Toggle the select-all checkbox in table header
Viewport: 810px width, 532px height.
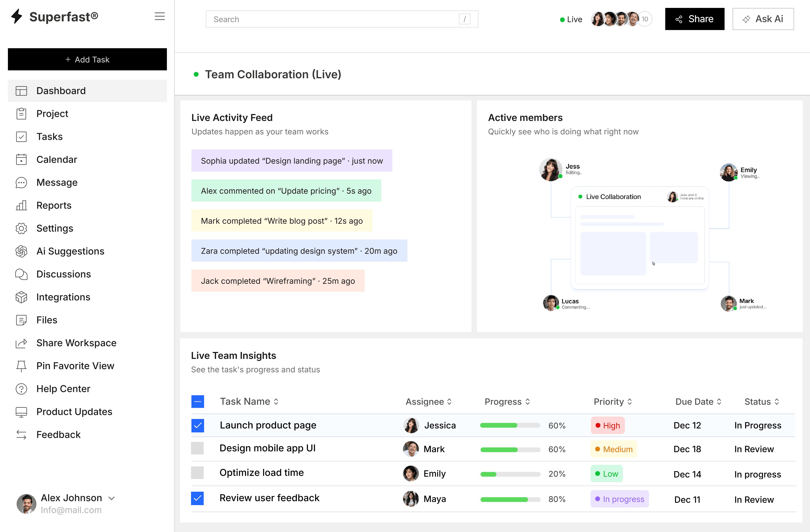pyautogui.click(x=197, y=402)
